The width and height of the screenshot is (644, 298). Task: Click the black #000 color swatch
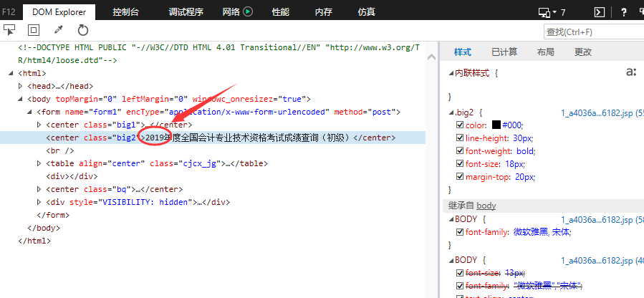(x=496, y=125)
